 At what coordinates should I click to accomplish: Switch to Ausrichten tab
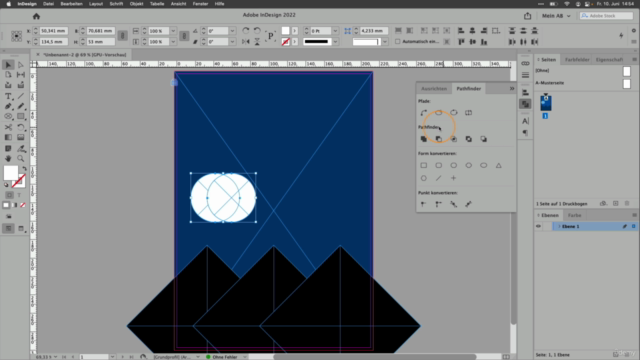[x=434, y=89]
